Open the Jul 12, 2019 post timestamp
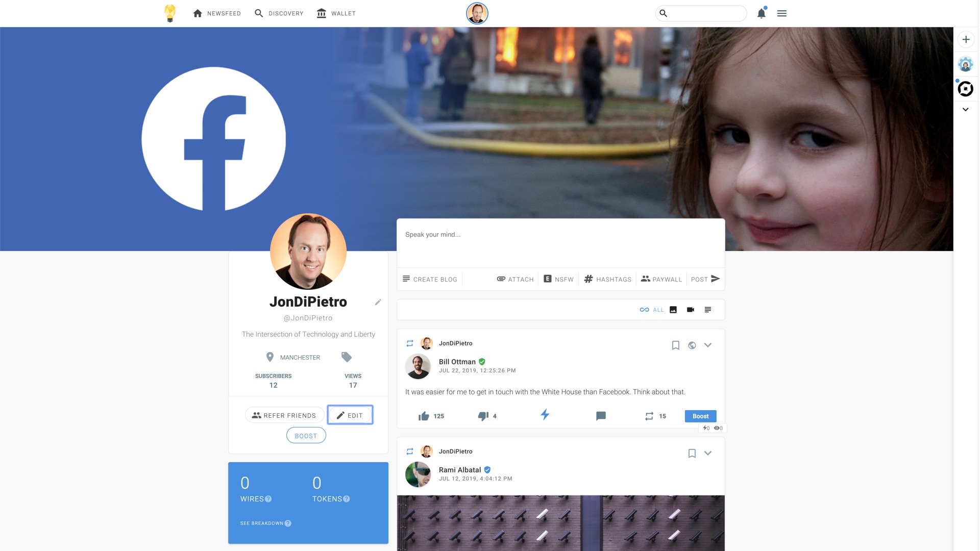The image size is (980, 551). tap(476, 479)
